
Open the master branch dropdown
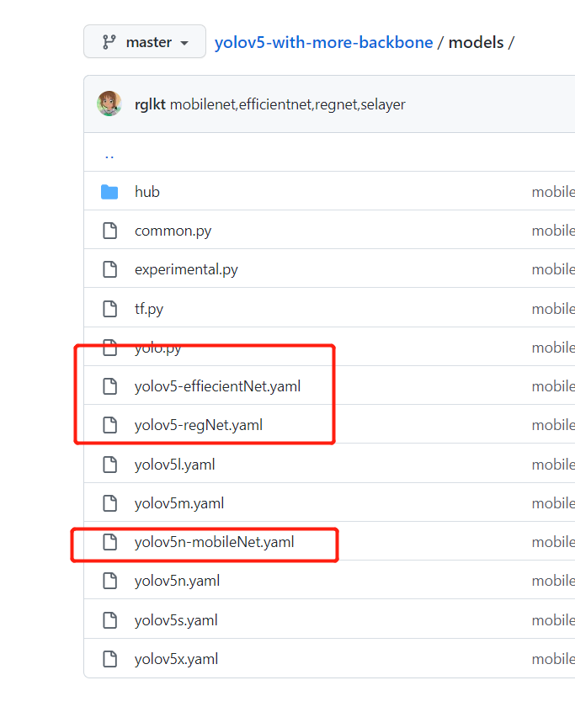[145, 42]
